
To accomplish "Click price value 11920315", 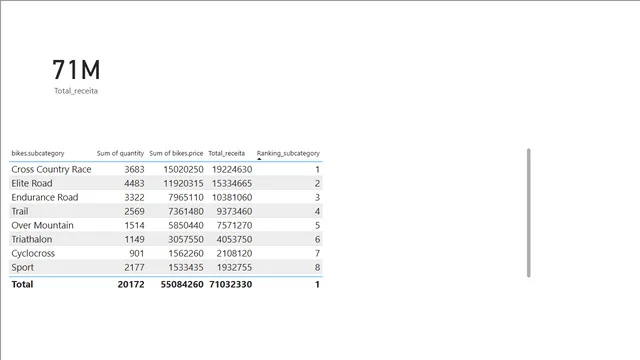I will tap(183, 183).
